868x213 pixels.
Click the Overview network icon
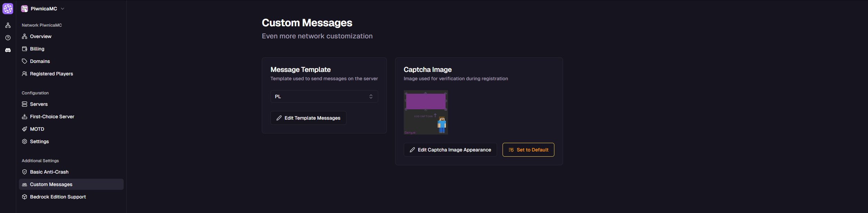(x=25, y=36)
